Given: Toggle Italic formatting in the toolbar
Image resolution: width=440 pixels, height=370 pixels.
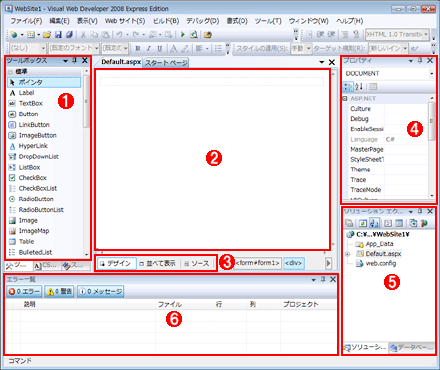Looking at the screenshot, I should click(149, 49).
